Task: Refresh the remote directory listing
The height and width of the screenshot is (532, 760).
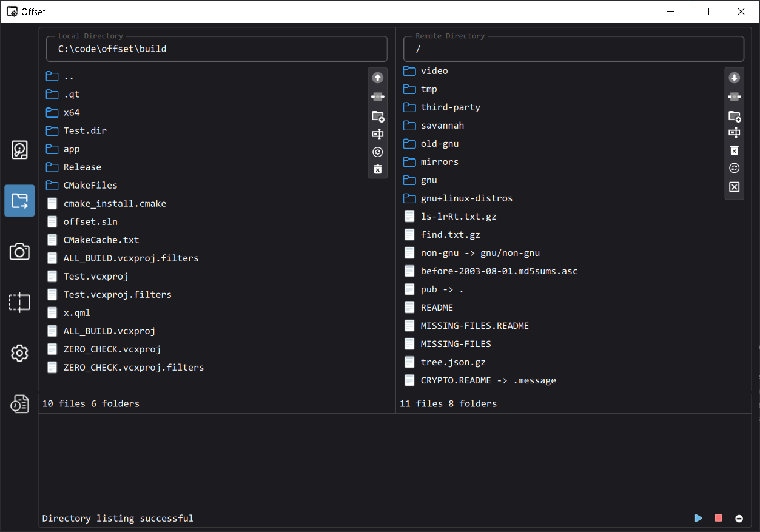Action: tap(735, 168)
